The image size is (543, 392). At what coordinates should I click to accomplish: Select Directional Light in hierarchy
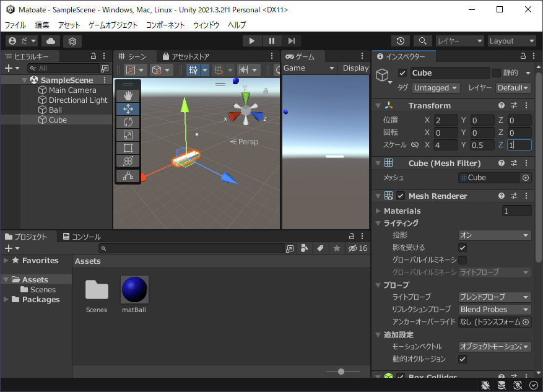[78, 100]
